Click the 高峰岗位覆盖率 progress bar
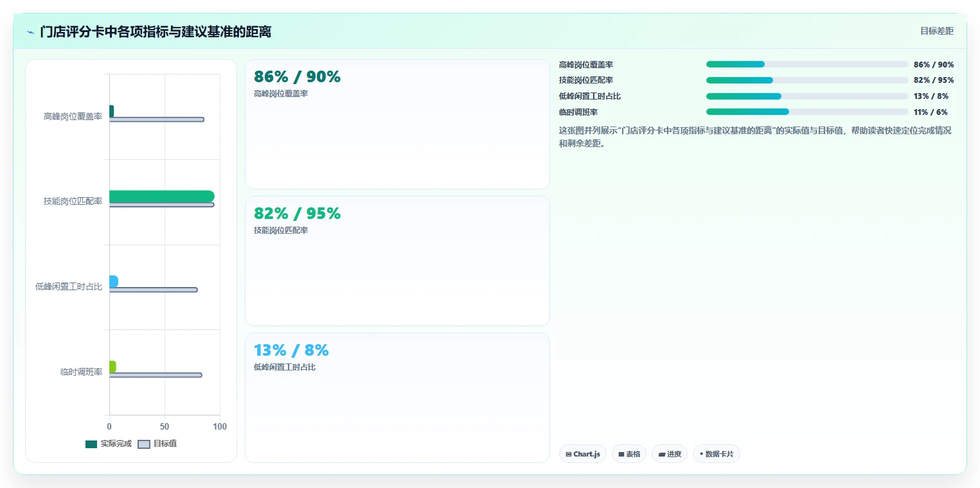Image resolution: width=980 pixels, height=488 pixels. pos(807,64)
